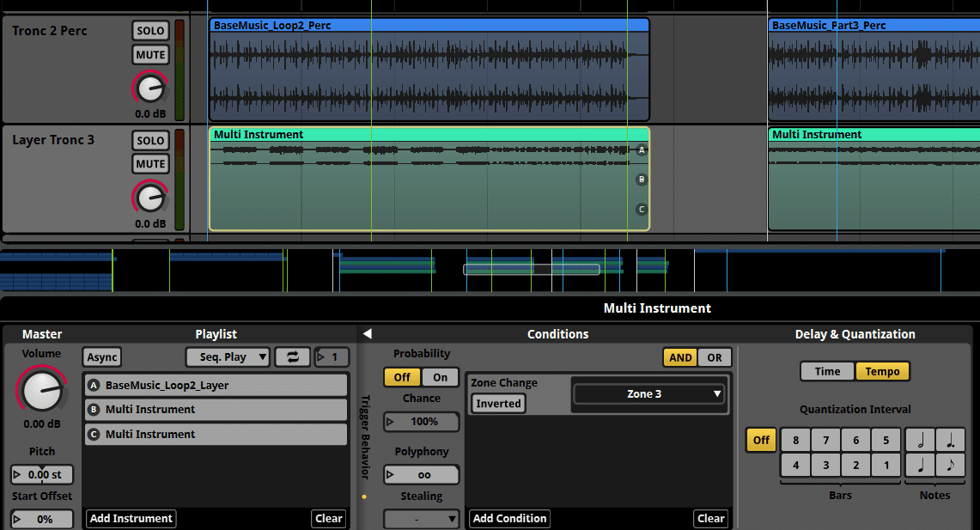The image size is (980, 530).
Task: Select the eighth note quantization interval
Action: [x=950, y=465]
